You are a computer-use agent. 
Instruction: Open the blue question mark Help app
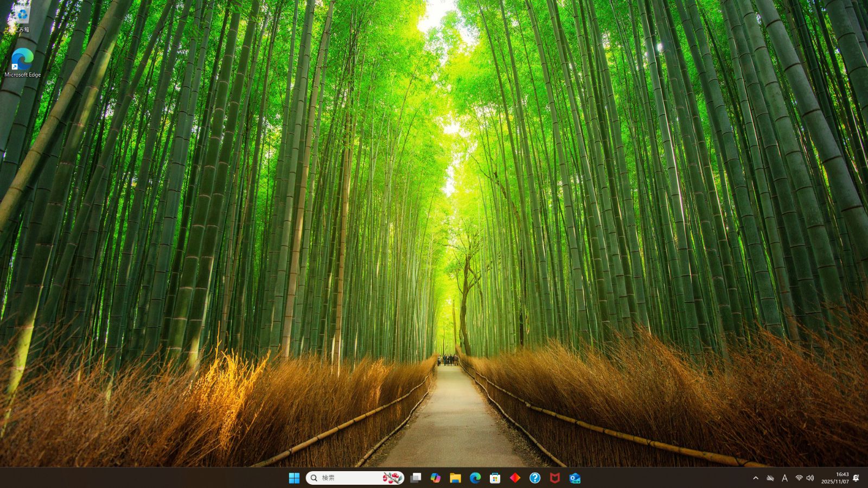(535, 478)
